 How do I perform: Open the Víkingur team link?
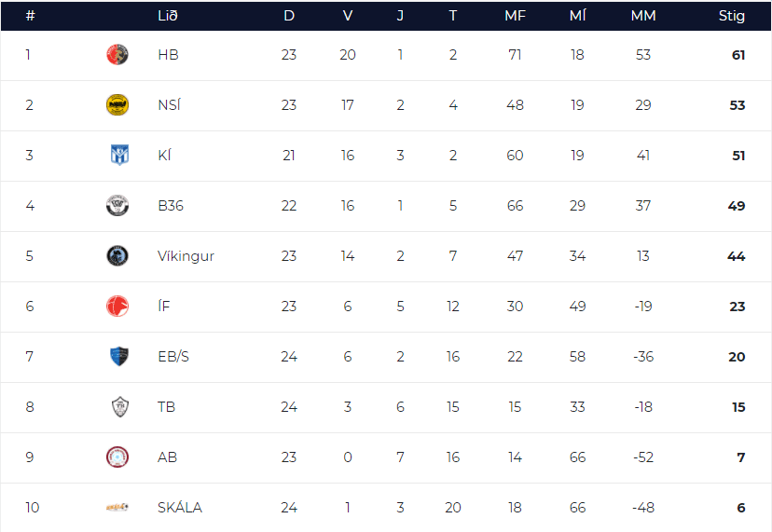coord(186,256)
